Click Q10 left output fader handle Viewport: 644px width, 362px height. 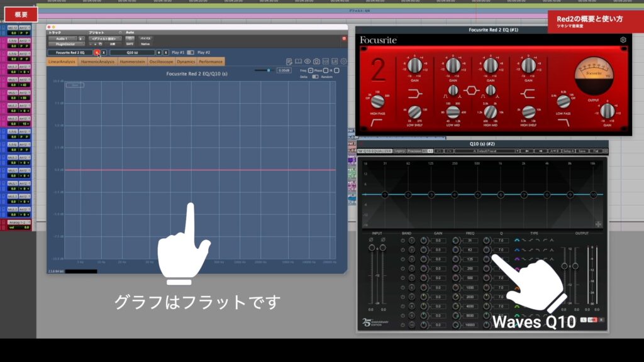565,266
